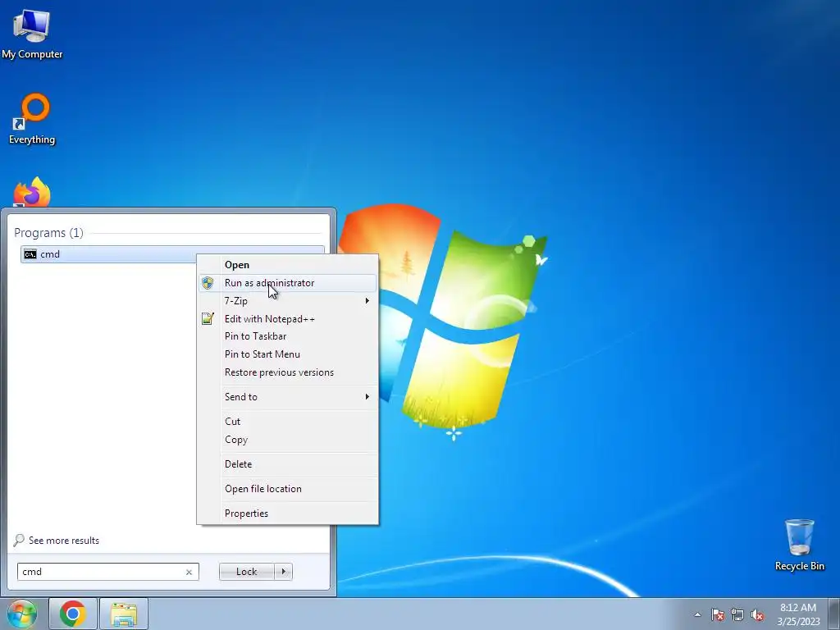840x630 pixels.
Task: Open the clock showing 8:12 AM
Action: click(798, 614)
